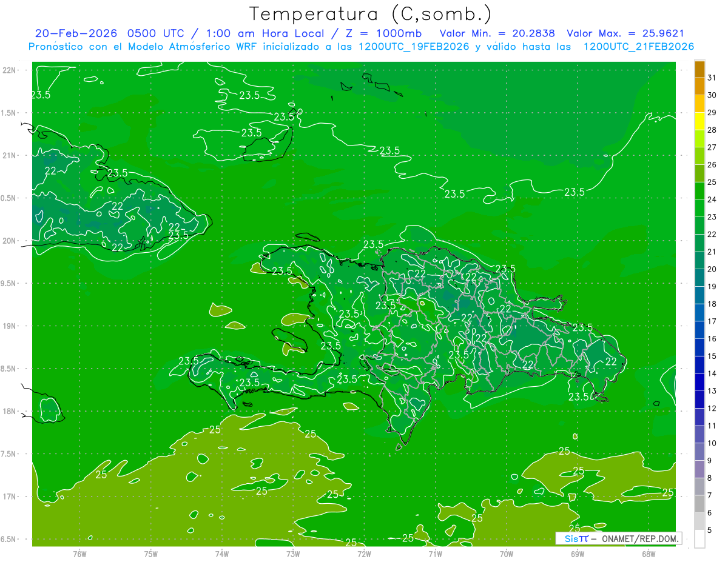Click the '20' value on the color scale
The image size is (728, 562).
point(712,269)
